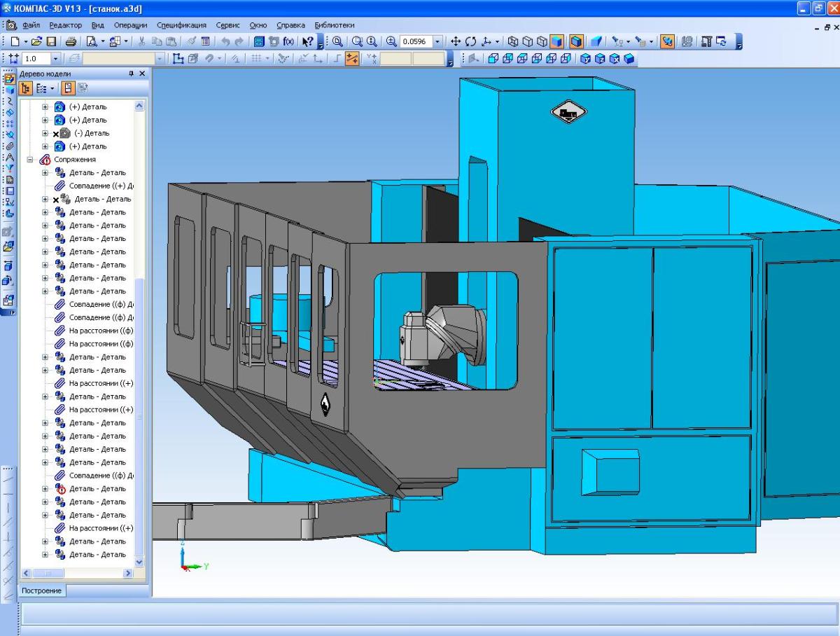Click the zoom scale value field
Image resolution: width=840 pixels, height=636 pixels.
coord(416,42)
